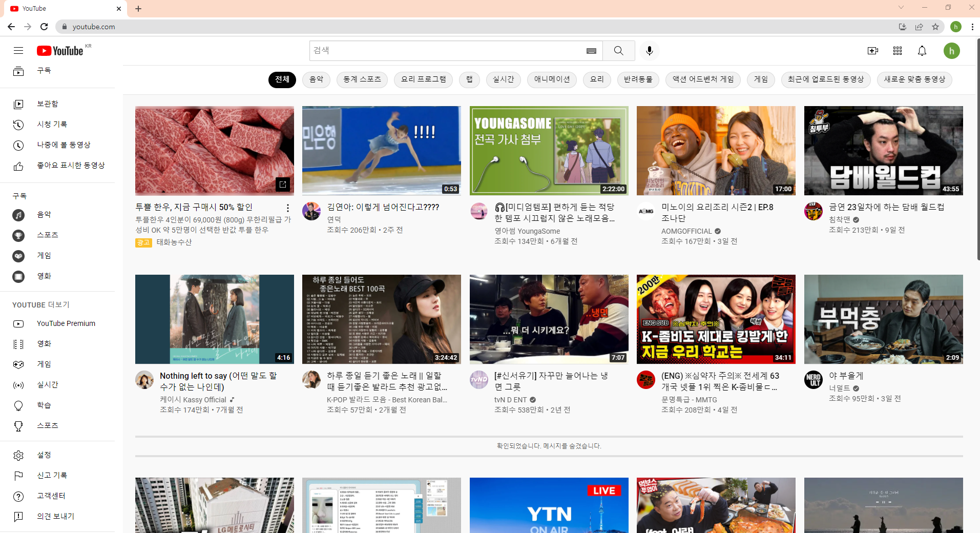Open 담배월드컵 video thumbnail
The image size is (980, 533).
tap(883, 151)
